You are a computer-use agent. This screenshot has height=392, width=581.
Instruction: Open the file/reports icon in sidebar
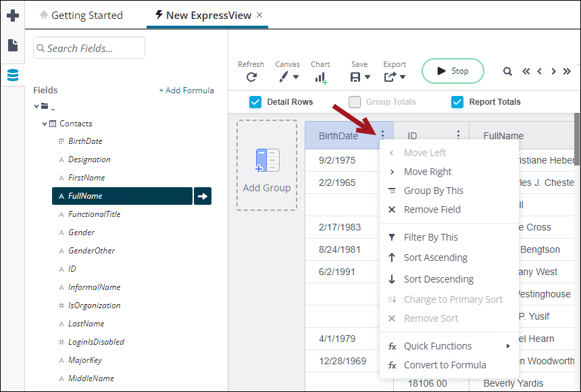click(13, 45)
